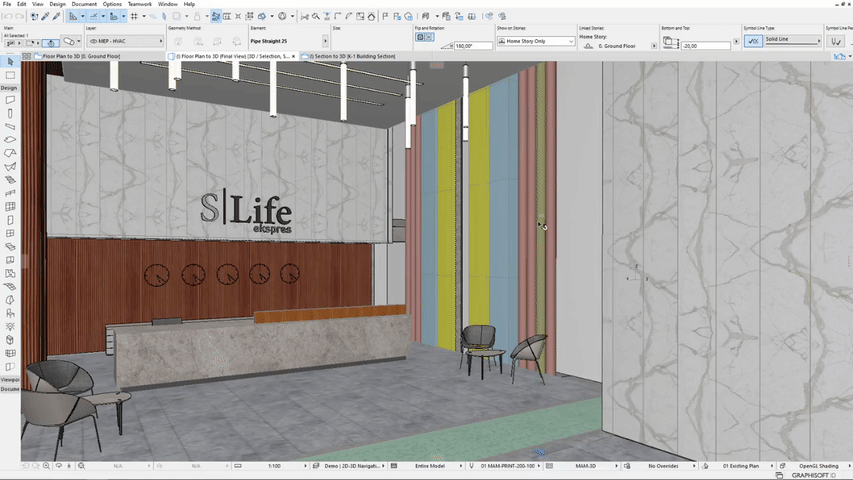Click the OpenGL Shading status button
The width and height of the screenshot is (853, 480).
click(820, 466)
